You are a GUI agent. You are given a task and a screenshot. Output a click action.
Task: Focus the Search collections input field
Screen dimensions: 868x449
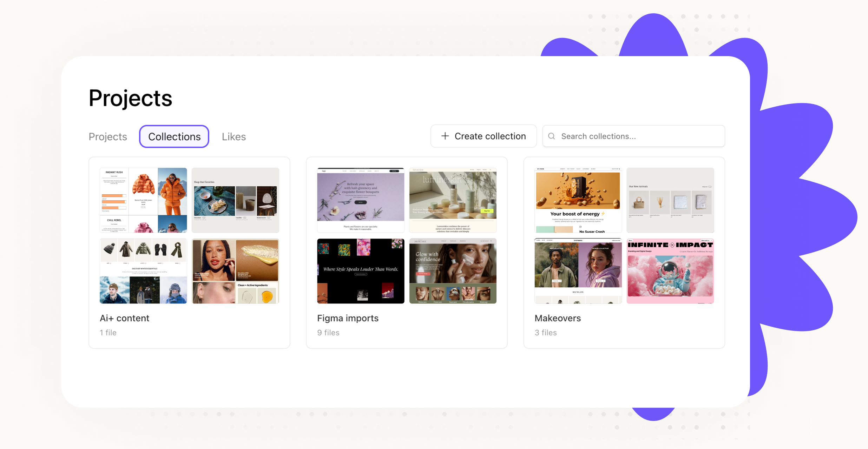point(639,136)
